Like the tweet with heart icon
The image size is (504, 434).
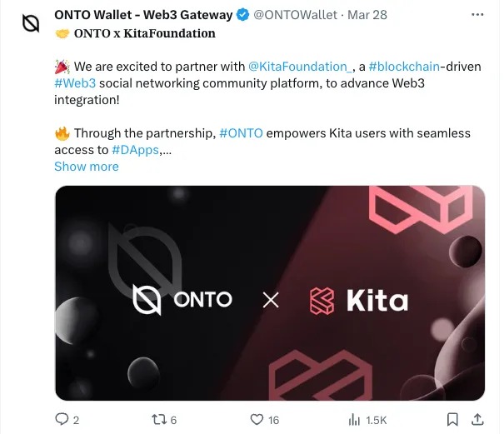coord(257,419)
